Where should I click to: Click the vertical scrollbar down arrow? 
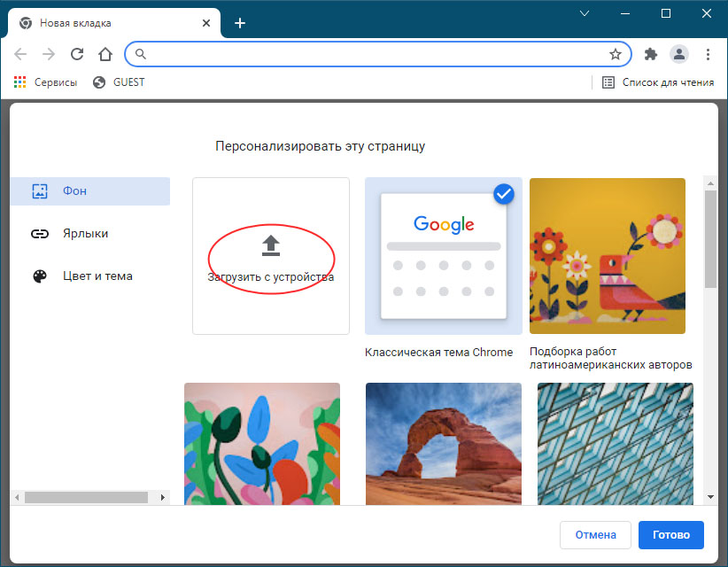pyautogui.click(x=710, y=497)
